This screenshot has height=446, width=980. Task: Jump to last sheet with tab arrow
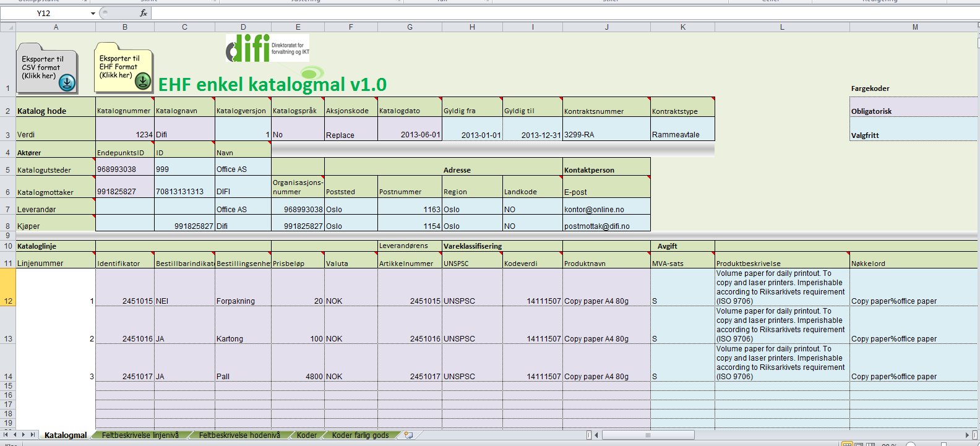pos(33,435)
